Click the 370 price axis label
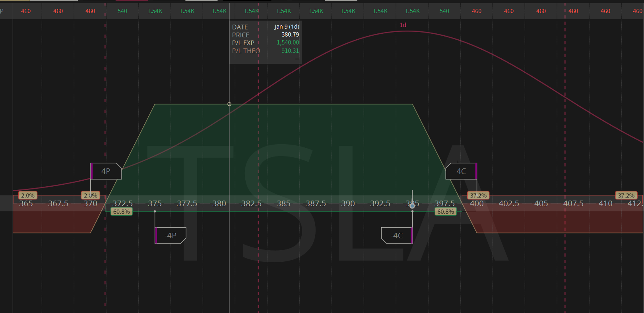 (x=90, y=203)
